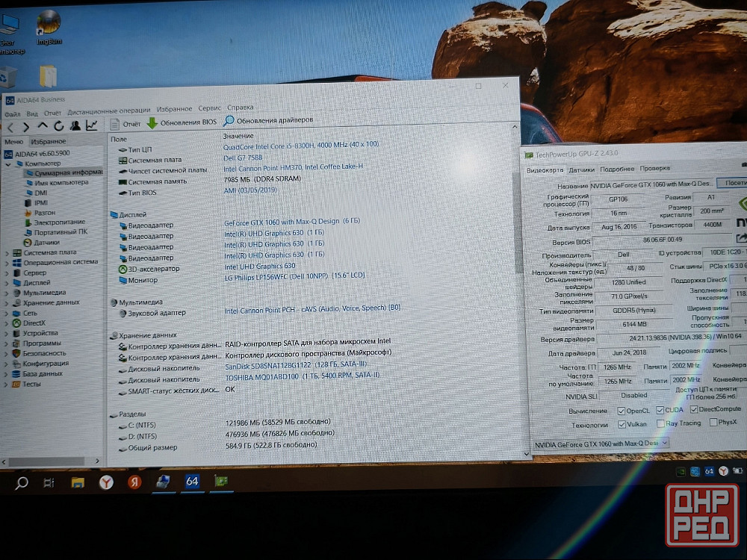Click the green Обновления BIOS arrow
Screen dimensions: 747x560
pos(152,122)
